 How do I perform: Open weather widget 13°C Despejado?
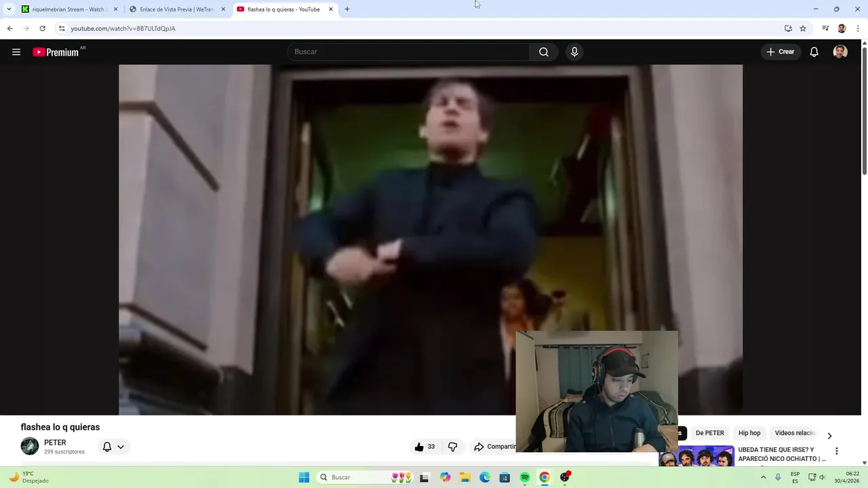pyautogui.click(x=28, y=477)
